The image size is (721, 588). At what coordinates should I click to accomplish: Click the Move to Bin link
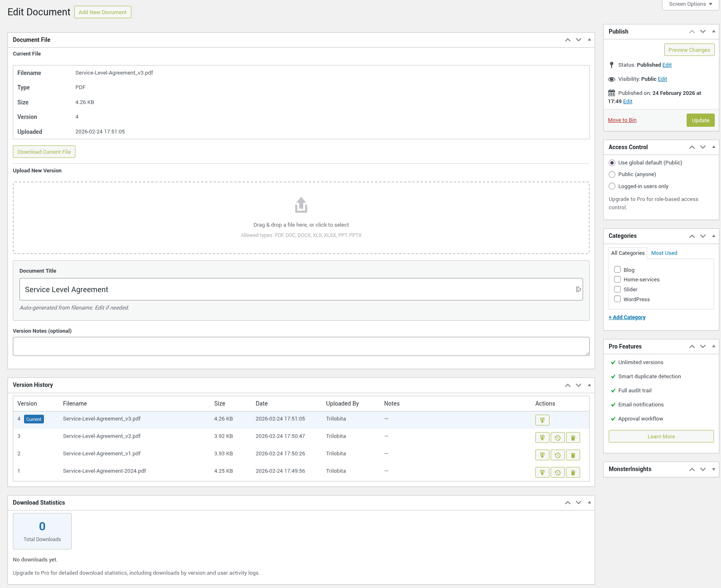tap(622, 120)
